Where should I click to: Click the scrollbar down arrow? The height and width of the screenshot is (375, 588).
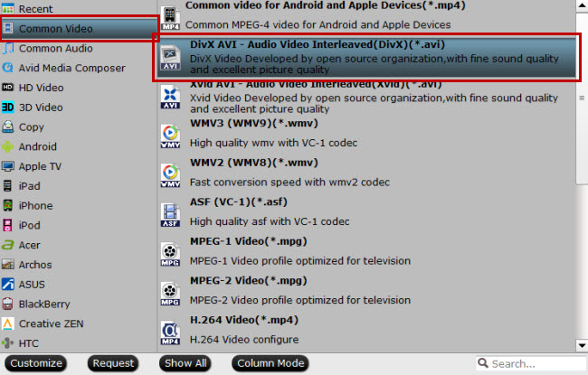click(582, 345)
